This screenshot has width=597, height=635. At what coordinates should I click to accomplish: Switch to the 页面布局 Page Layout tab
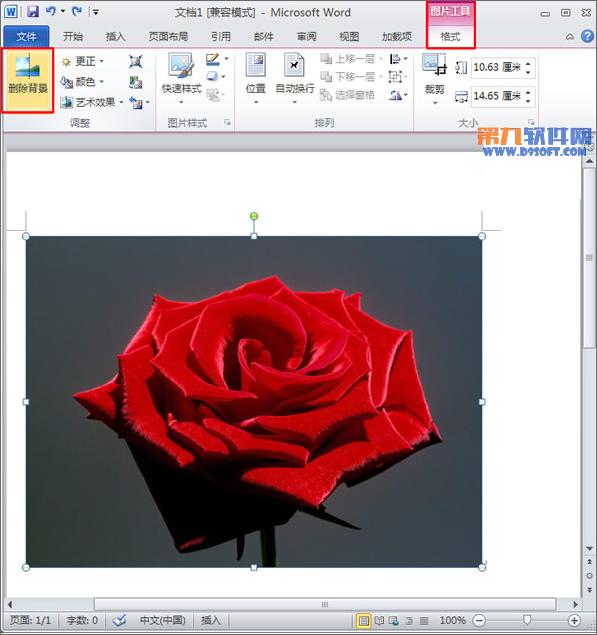point(168,37)
